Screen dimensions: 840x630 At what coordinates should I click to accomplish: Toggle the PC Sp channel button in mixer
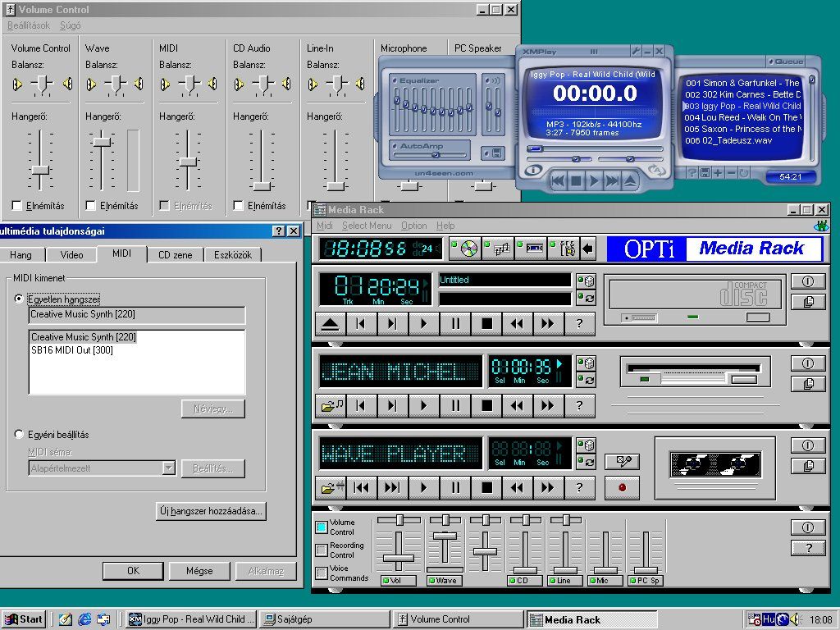tap(646, 580)
